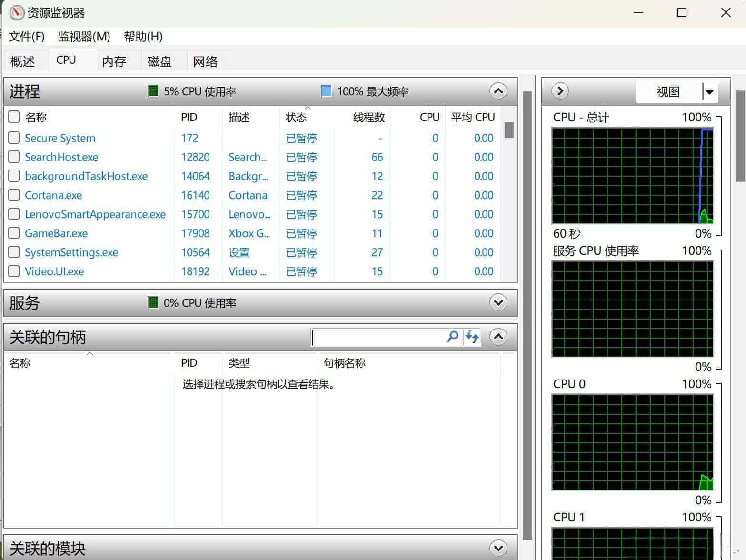Click the magnifier search icon in 关联的句柄
Viewport: 746px width, 560px height.
[452, 337]
